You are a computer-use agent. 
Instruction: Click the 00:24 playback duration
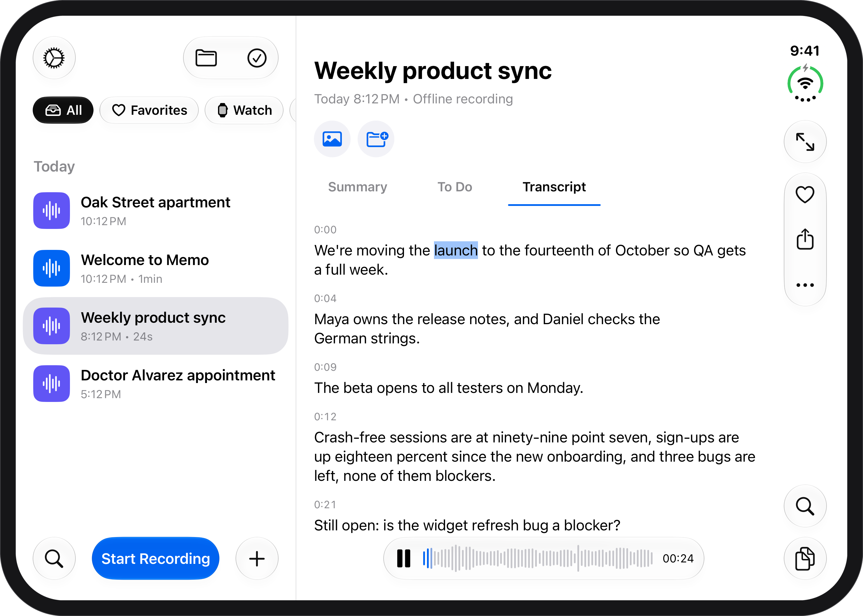(x=678, y=558)
